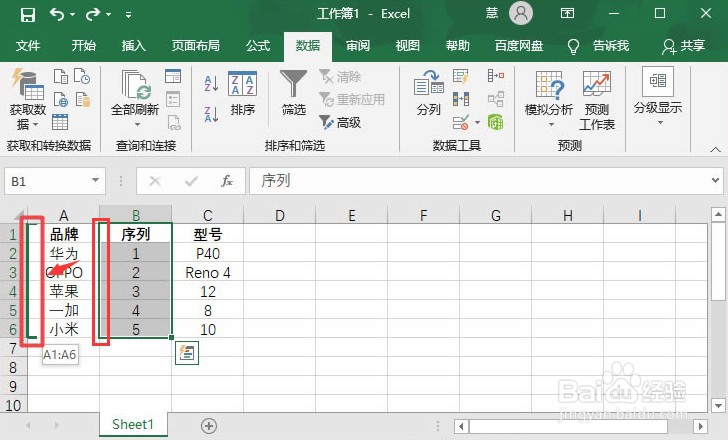Select the Sheet1 tab
This screenshot has height=440, width=728.
pos(133,424)
